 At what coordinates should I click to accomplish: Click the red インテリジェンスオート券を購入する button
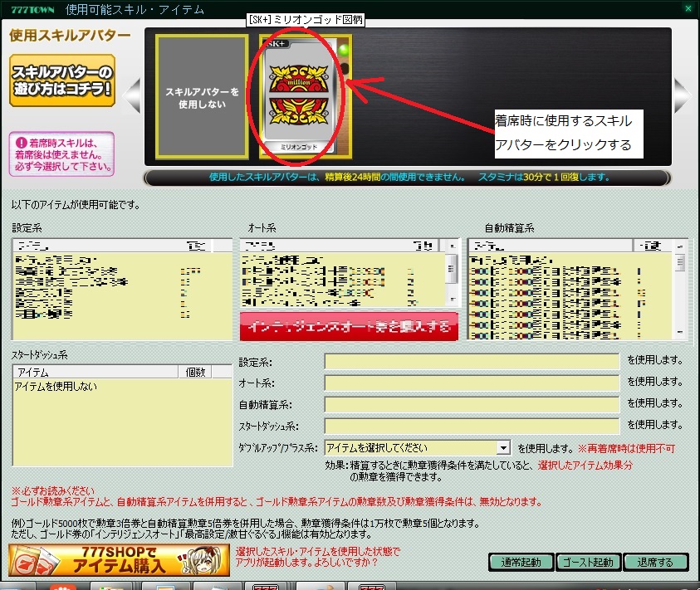point(349,327)
